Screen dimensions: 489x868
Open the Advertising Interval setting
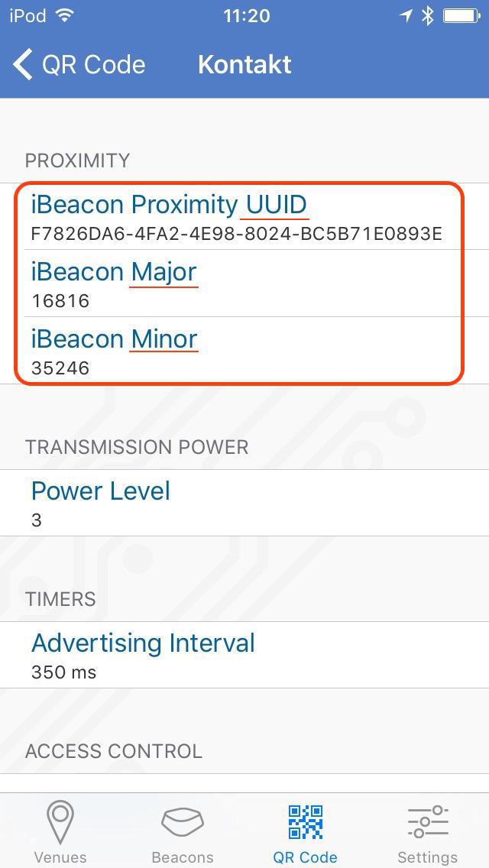pyautogui.click(x=143, y=654)
